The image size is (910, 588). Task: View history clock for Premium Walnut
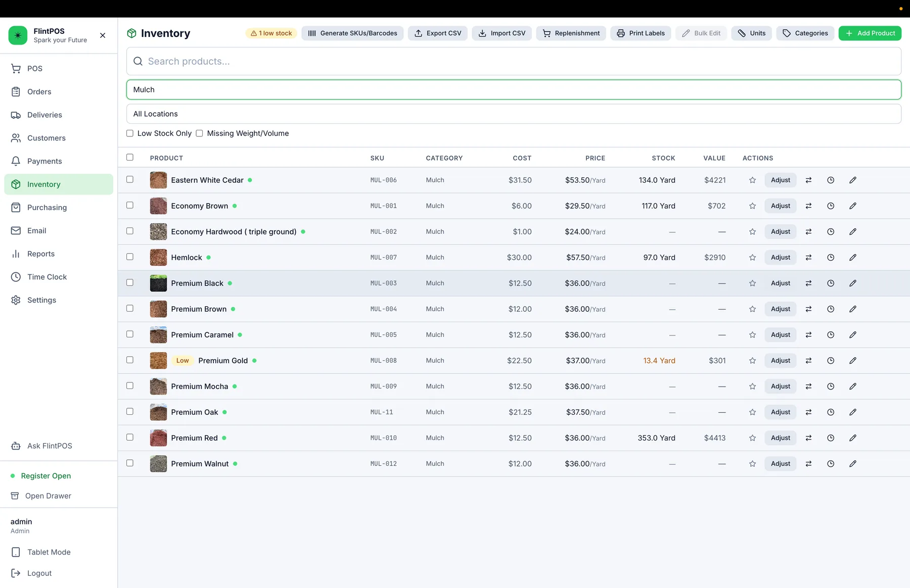(831, 464)
